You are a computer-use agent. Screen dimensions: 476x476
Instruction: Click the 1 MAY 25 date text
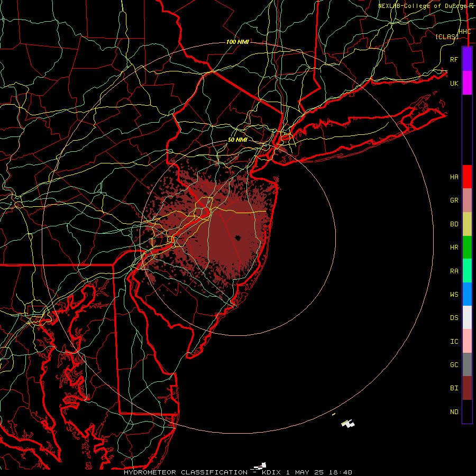coord(305,472)
